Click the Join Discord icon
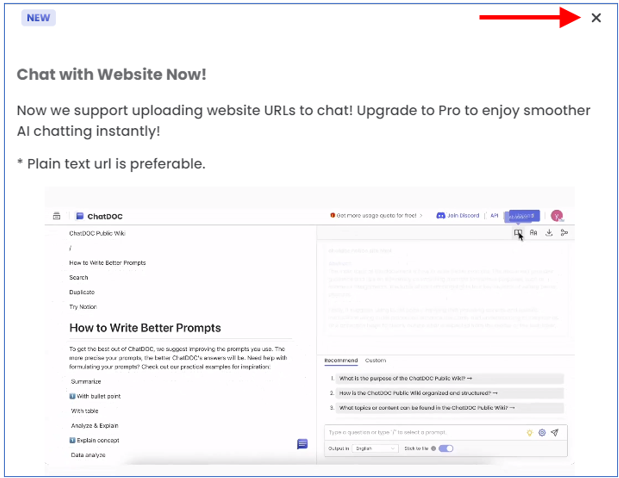Screen dimensions: 619x478 point(443,215)
